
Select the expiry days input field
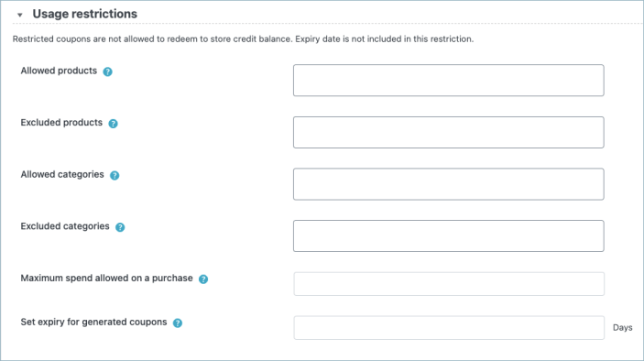pyautogui.click(x=449, y=328)
